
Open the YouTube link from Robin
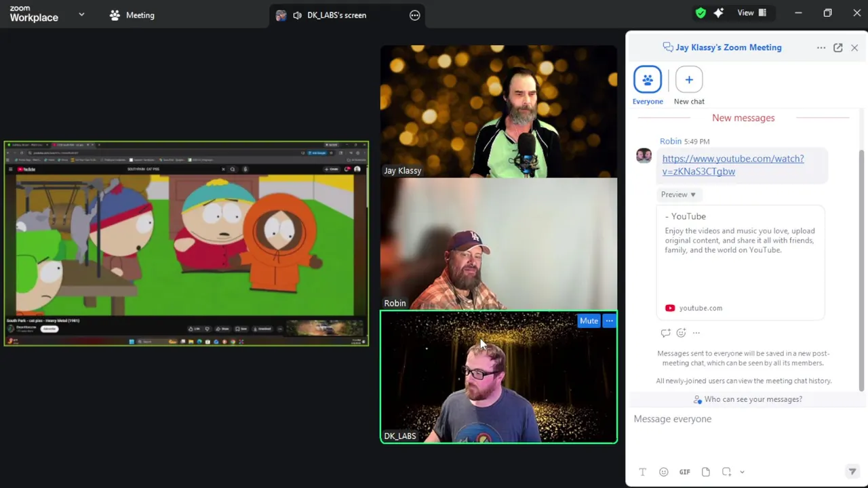(x=732, y=165)
